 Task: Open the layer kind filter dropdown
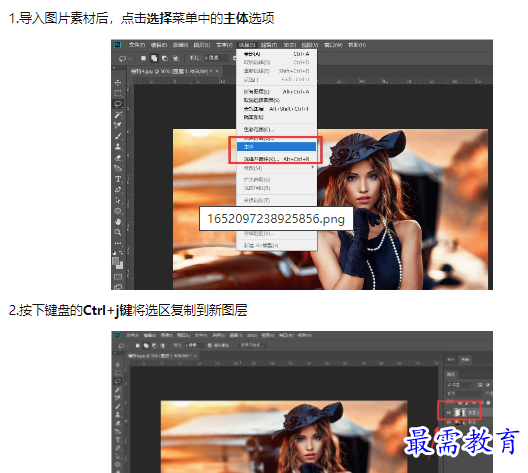click(x=460, y=385)
